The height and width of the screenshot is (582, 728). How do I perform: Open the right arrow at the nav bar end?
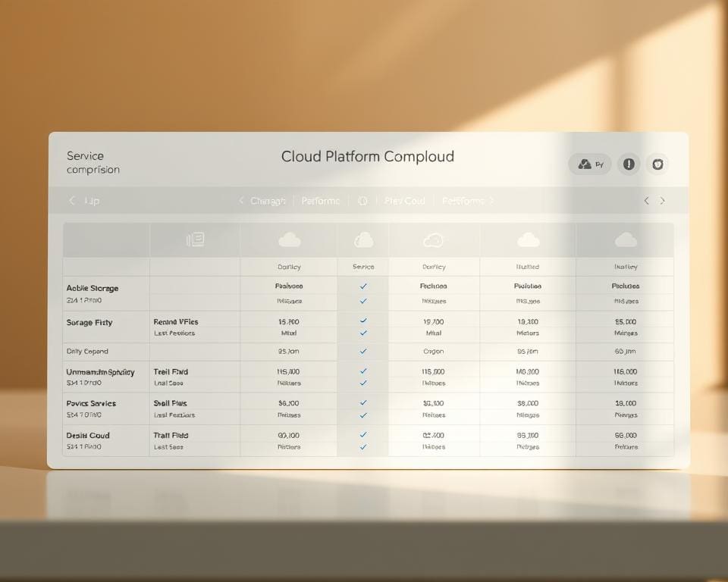click(x=662, y=201)
